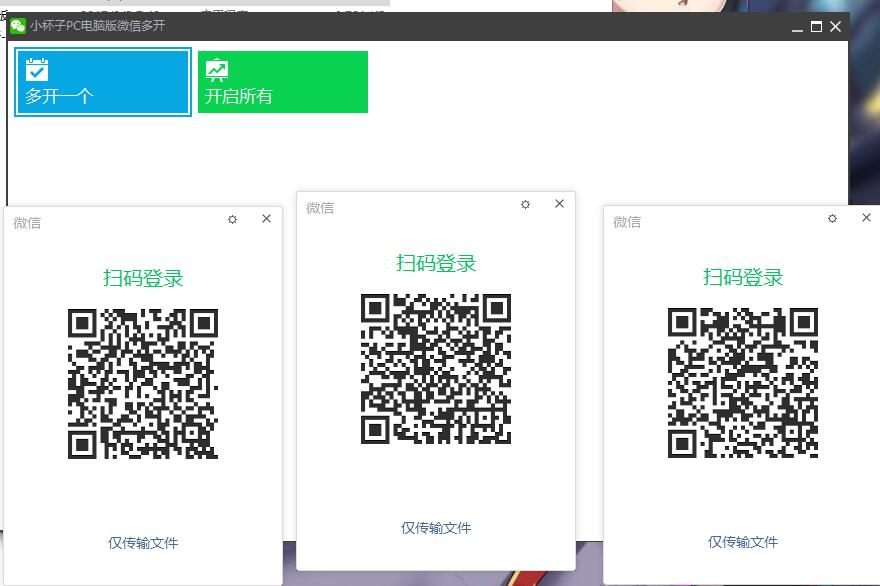
Task: Click 扫码登录 heading in the middle WeChat window
Action: pyautogui.click(x=436, y=263)
